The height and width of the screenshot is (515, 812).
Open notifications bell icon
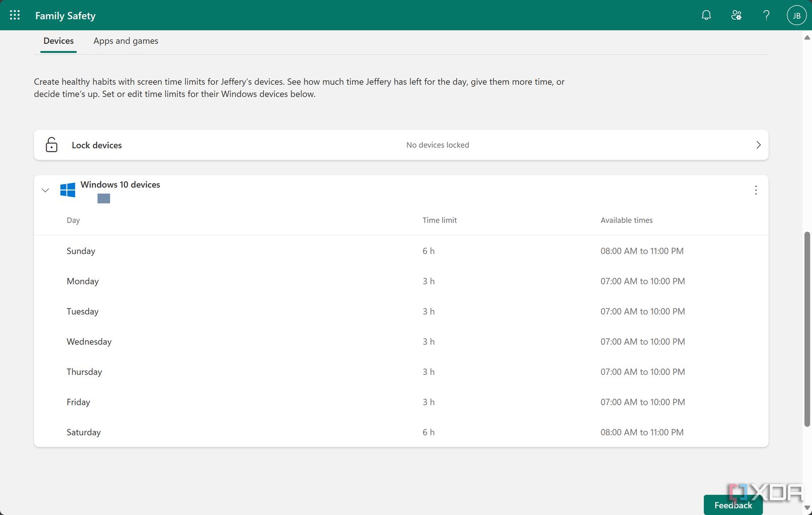(706, 15)
